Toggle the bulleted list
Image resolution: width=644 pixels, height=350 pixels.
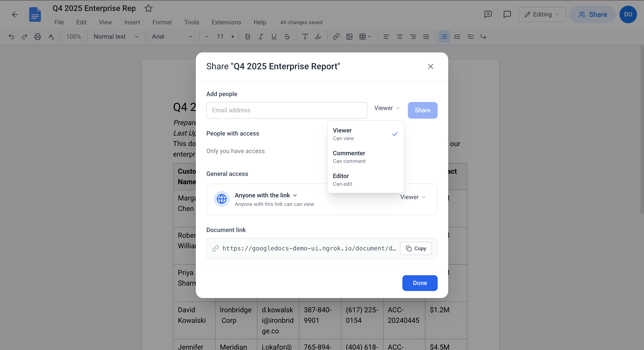point(444,37)
